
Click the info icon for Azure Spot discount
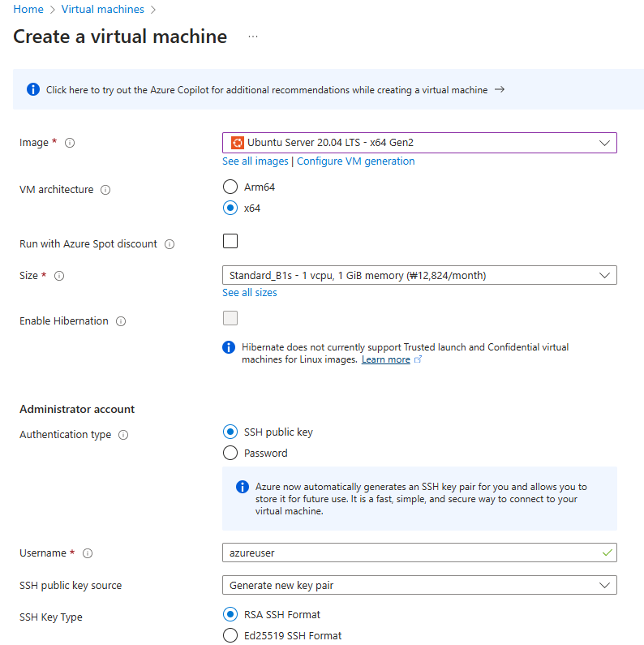pos(170,244)
